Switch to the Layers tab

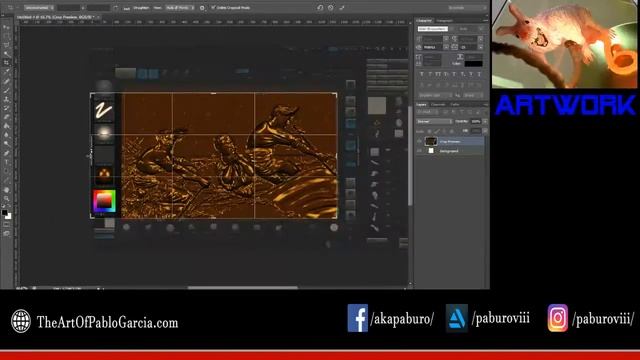coord(421,104)
